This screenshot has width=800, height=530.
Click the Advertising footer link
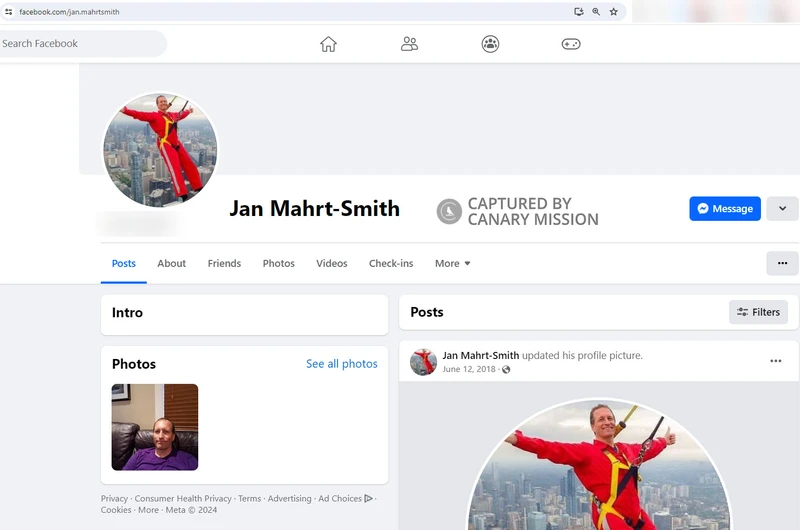(289, 498)
